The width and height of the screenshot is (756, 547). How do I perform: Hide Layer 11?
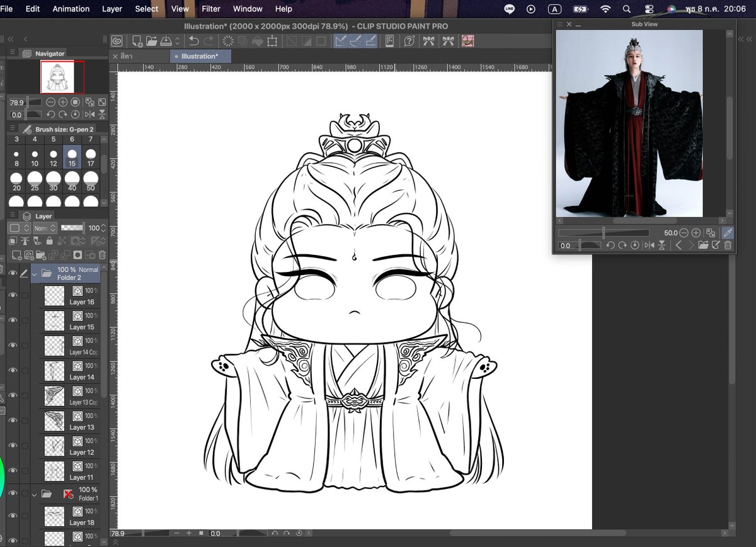coord(12,471)
